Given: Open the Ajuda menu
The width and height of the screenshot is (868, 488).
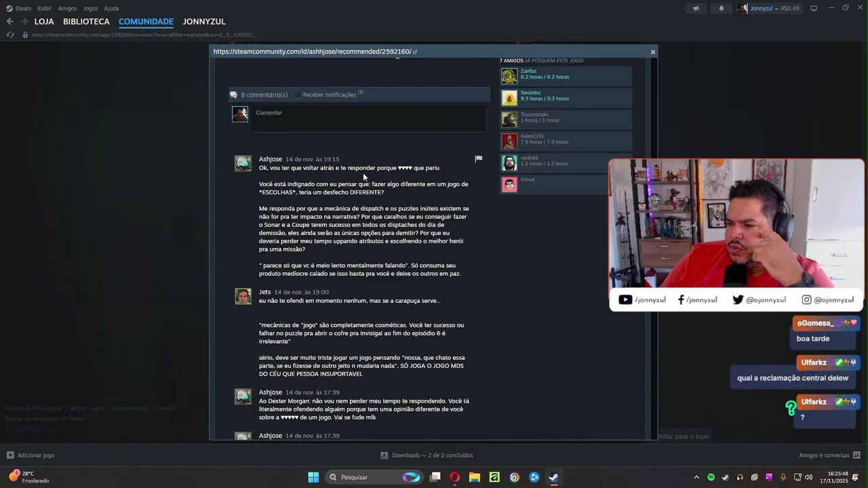Looking at the screenshot, I should click(111, 8).
